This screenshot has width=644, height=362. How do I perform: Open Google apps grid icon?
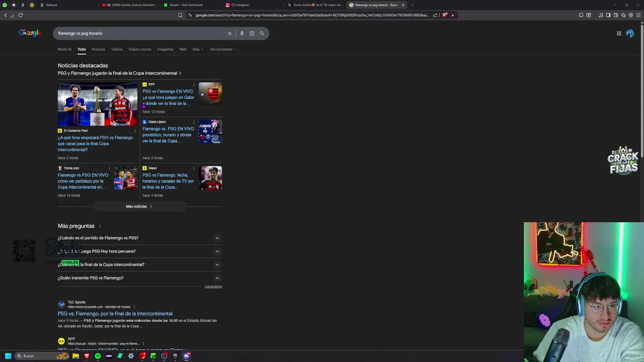(619, 33)
